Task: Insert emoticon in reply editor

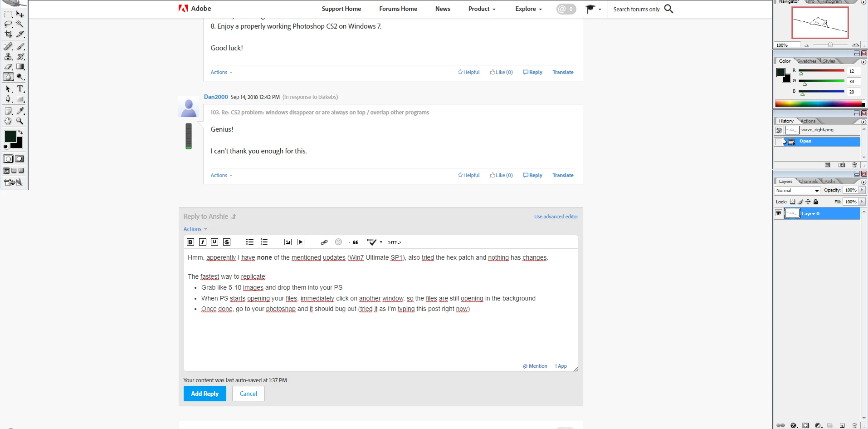Action: click(338, 242)
